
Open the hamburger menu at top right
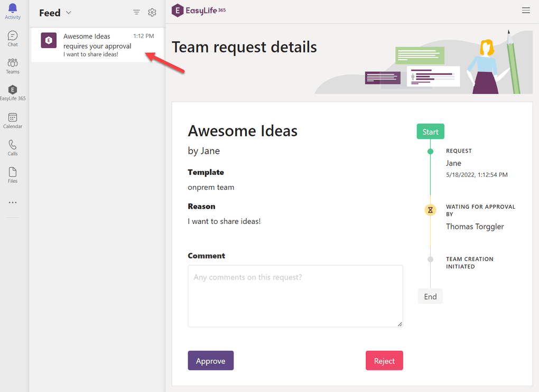pos(526,11)
